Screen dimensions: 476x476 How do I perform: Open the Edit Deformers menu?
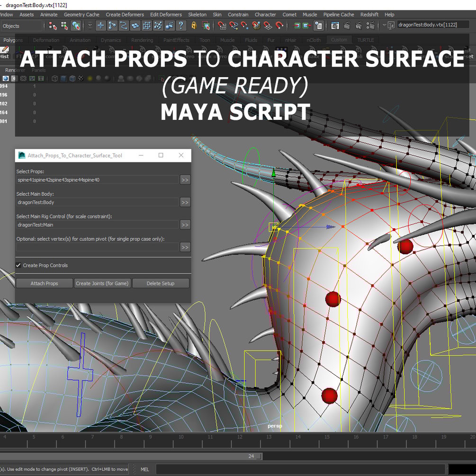click(x=166, y=15)
